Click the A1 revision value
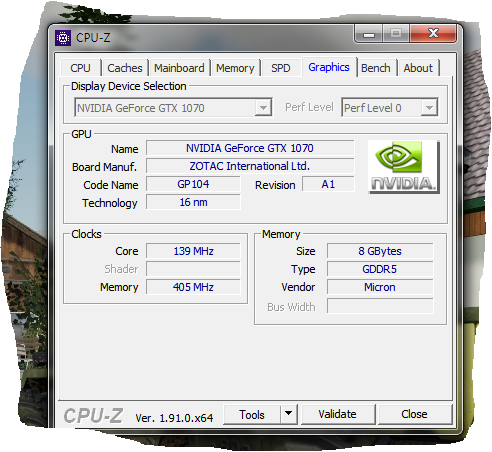The width and height of the screenshot is (492, 452). tap(328, 184)
